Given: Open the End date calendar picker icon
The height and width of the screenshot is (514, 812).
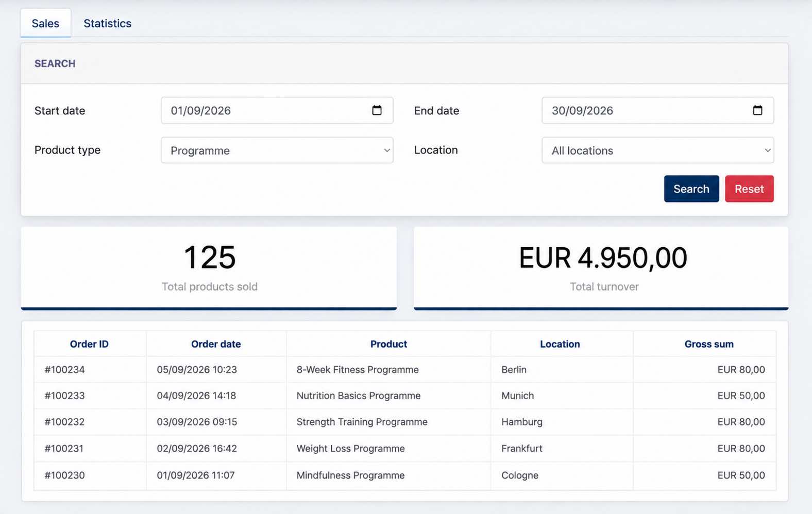Looking at the screenshot, I should [x=757, y=110].
